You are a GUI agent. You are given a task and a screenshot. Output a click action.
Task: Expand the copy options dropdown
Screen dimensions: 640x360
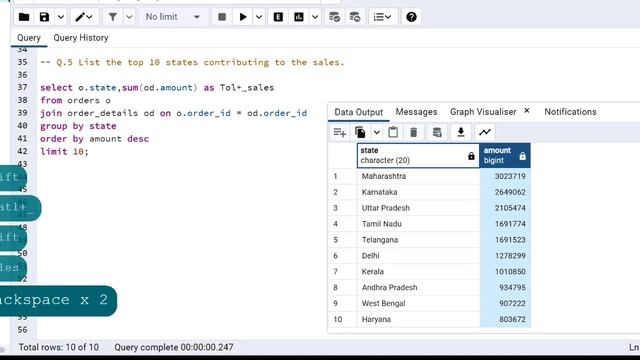pyautogui.click(x=376, y=132)
